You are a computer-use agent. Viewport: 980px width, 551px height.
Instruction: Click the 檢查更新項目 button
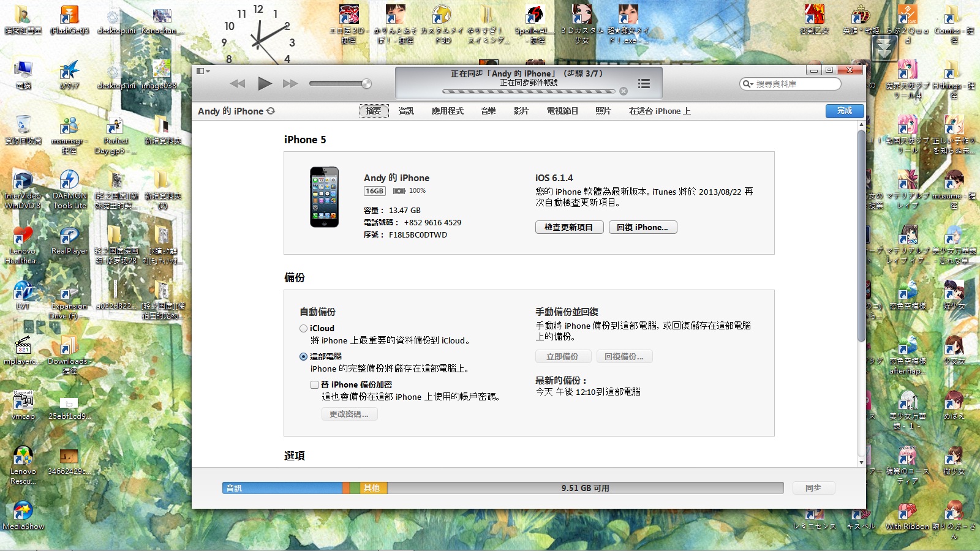[x=569, y=227]
